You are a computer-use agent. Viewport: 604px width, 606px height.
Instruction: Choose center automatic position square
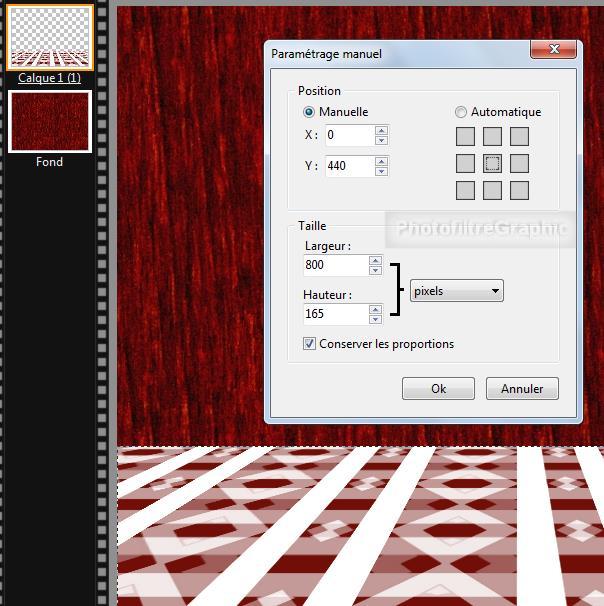click(x=492, y=163)
